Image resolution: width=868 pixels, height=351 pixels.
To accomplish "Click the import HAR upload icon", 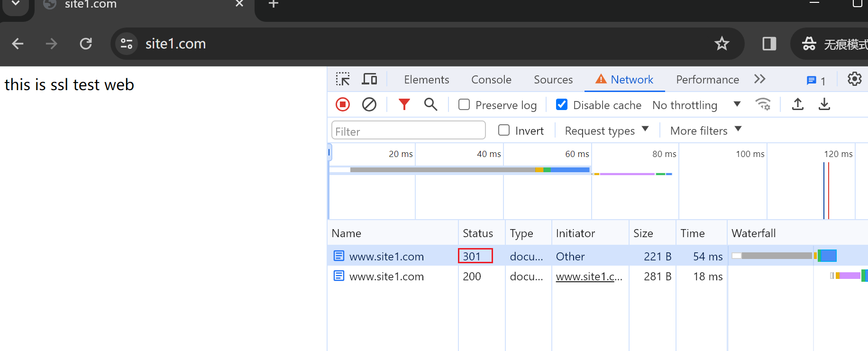I will point(798,104).
